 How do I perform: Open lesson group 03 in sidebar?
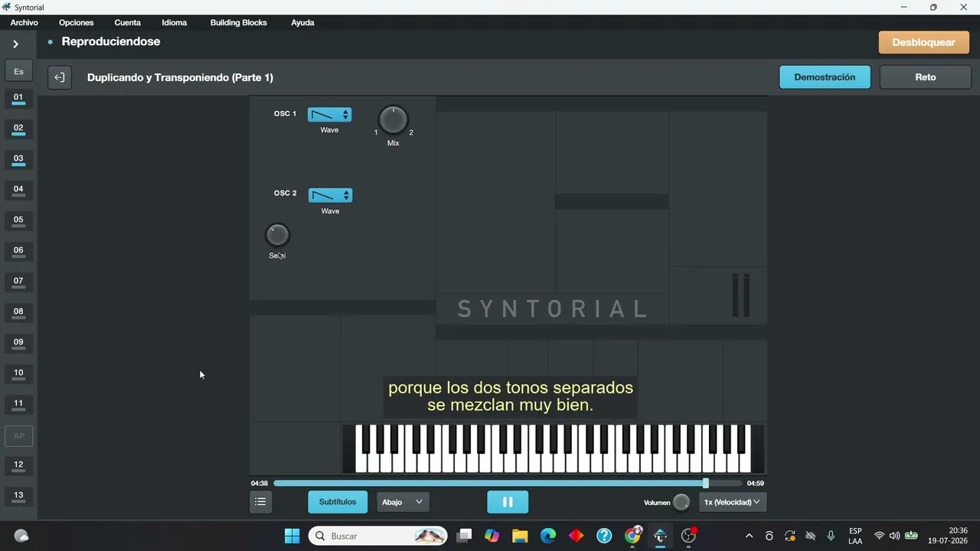coord(18,160)
